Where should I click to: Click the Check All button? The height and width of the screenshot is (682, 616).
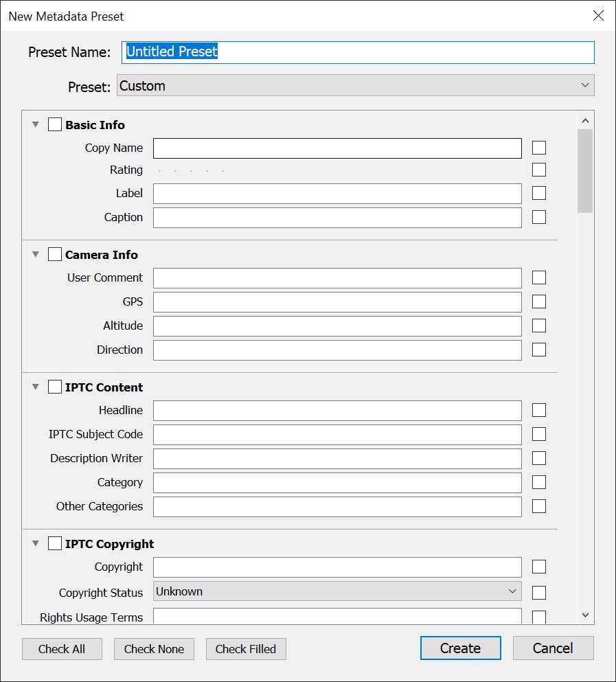tap(62, 648)
